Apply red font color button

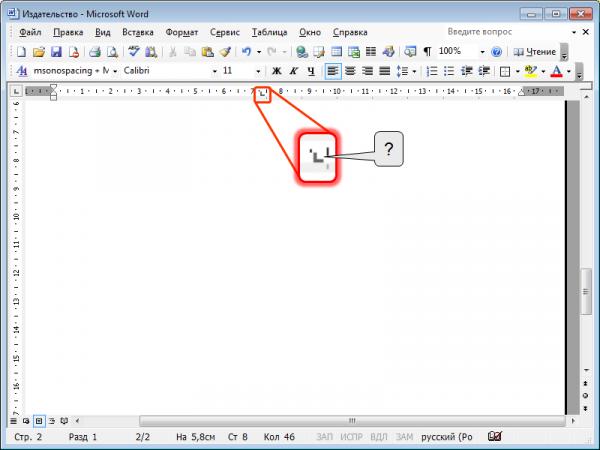tap(556, 71)
